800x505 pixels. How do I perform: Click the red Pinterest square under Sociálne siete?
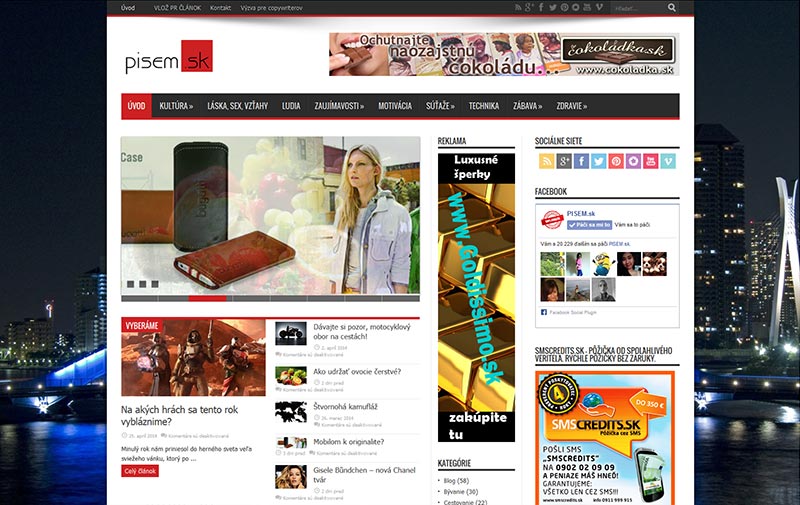pos(616,161)
